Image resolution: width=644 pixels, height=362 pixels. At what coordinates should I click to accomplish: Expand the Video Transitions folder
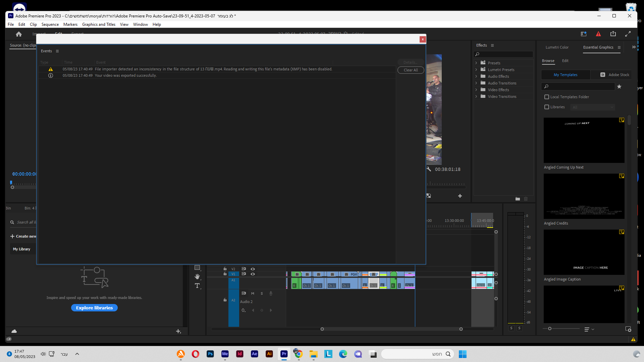pos(476,97)
